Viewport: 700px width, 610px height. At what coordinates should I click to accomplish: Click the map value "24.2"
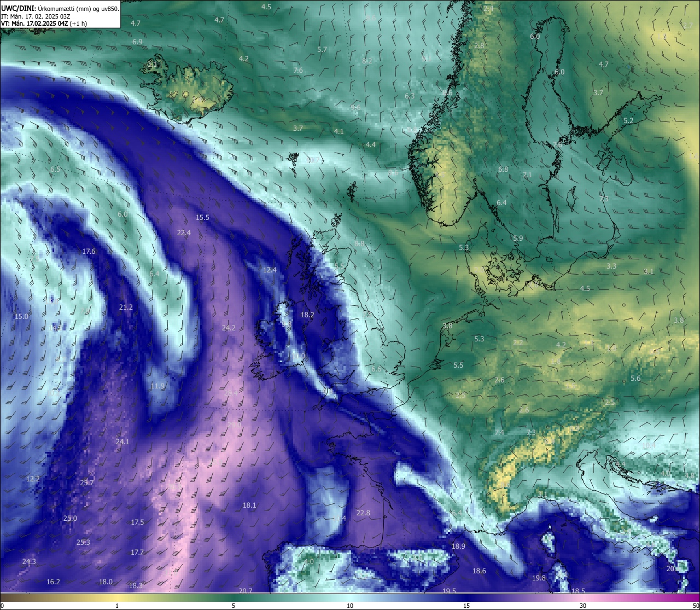(229, 328)
